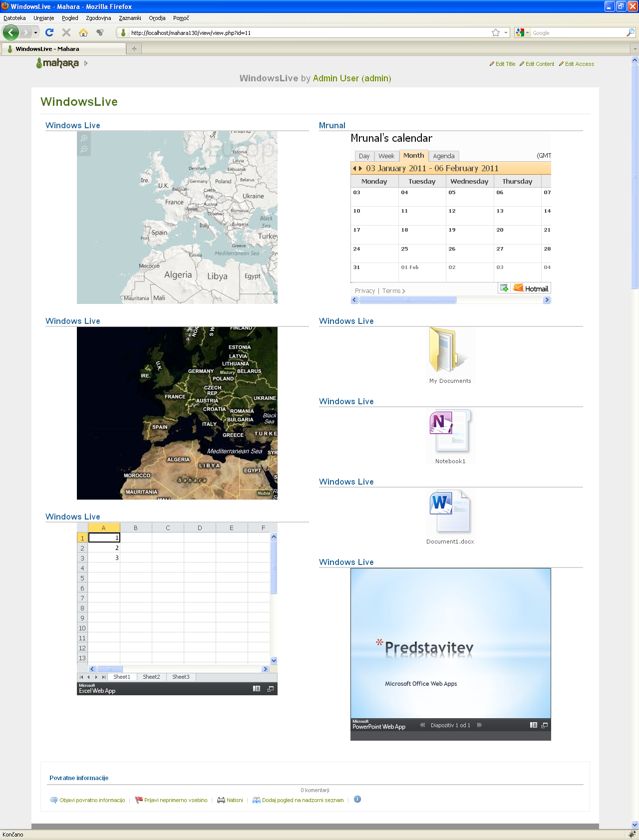Screen dimensions: 639x840
Task: Select column B header in spreadsheet
Action: [x=136, y=528]
